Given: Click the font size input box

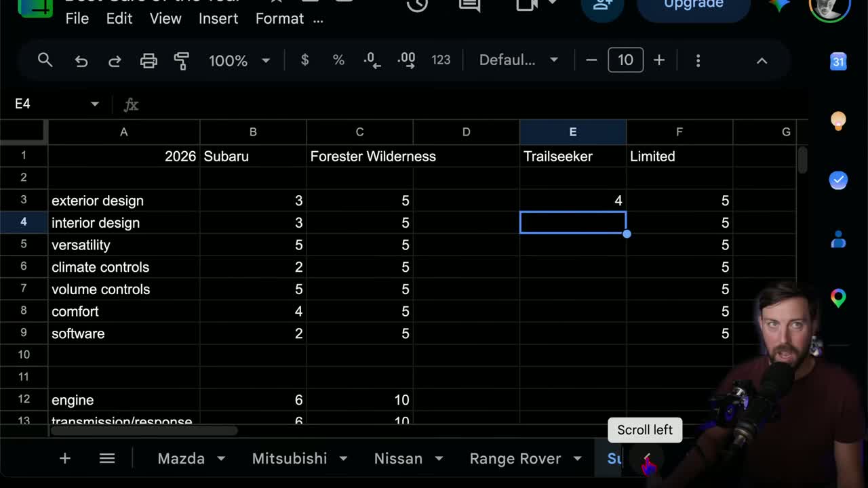Looking at the screenshot, I should [625, 60].
